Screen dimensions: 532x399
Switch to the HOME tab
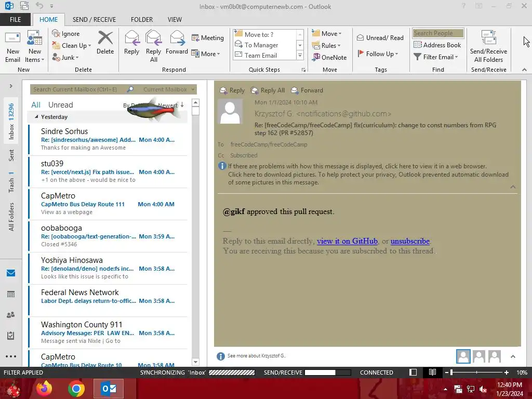coord(48,19)
